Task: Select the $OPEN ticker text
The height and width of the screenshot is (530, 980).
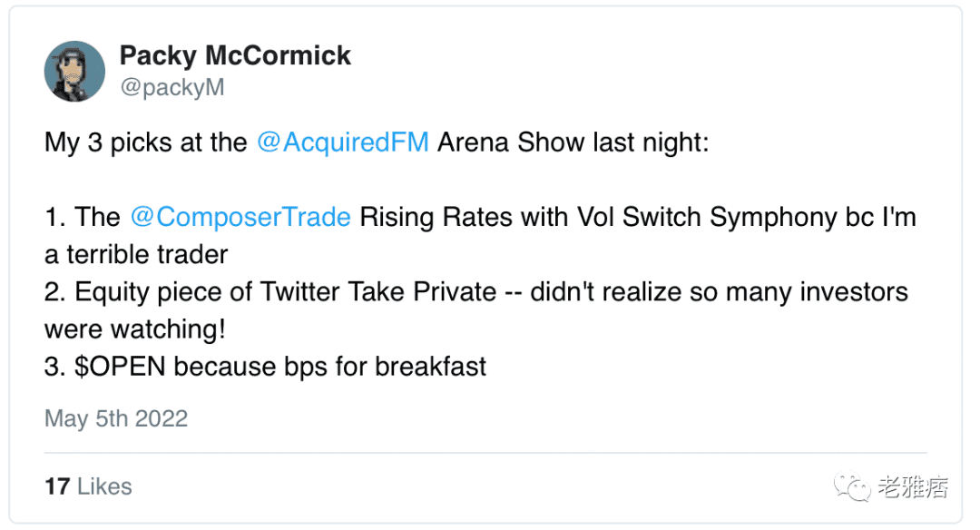Action: [118, 367]
